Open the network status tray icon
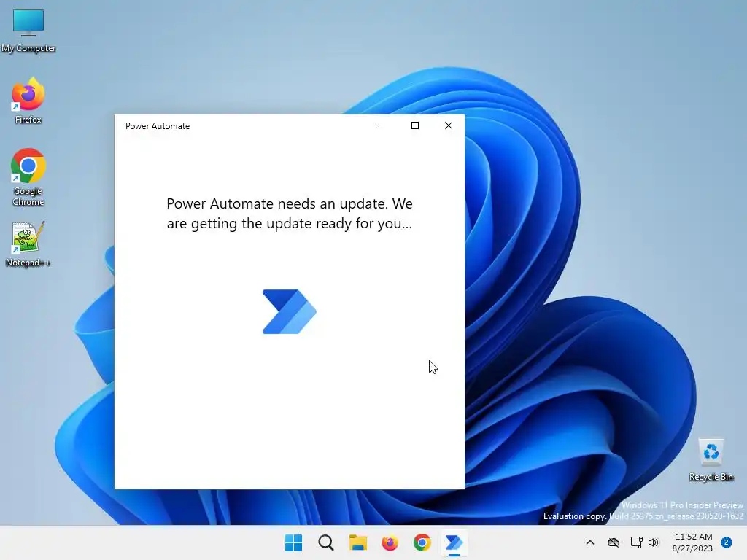747x560 pixels. pyautogui.click(x=636, y=542)
